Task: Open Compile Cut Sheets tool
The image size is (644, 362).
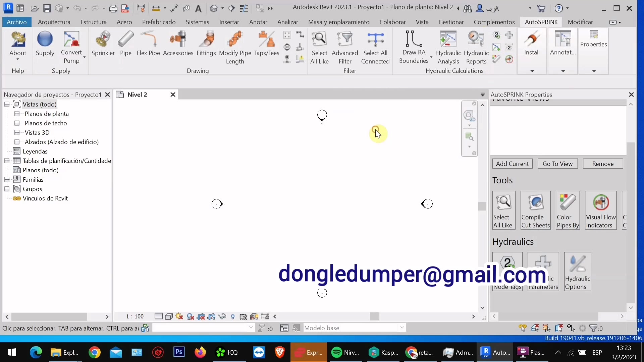Action: pos(536,210)
